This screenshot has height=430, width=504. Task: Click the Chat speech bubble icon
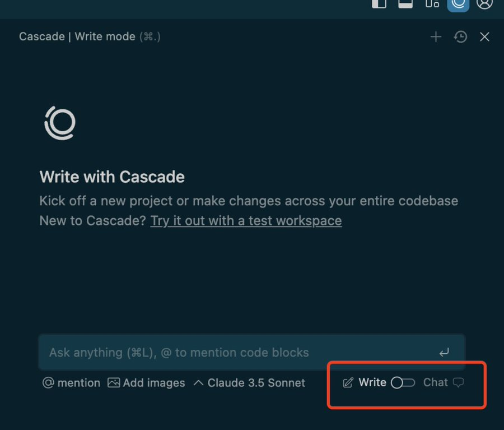coord(458,383)
